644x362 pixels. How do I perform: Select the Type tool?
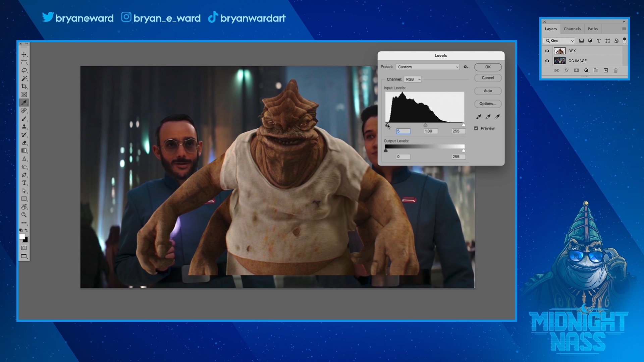tap(24, 183)
